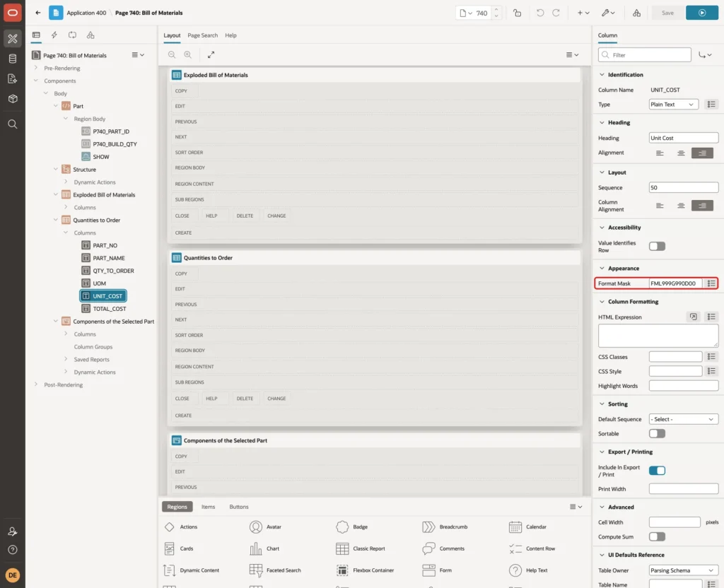Open the Help question mark icon
This screenshot has width=724, height=588.
point(13,550)
